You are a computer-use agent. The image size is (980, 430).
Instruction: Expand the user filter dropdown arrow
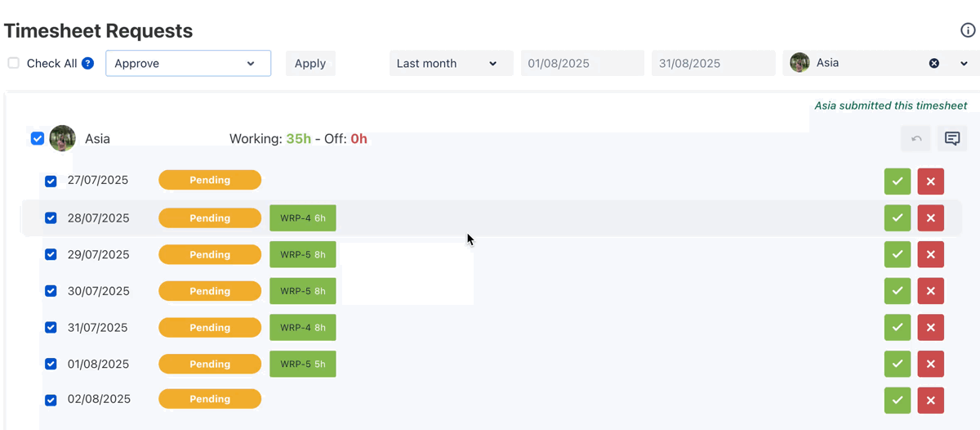[x=964, y=63]
